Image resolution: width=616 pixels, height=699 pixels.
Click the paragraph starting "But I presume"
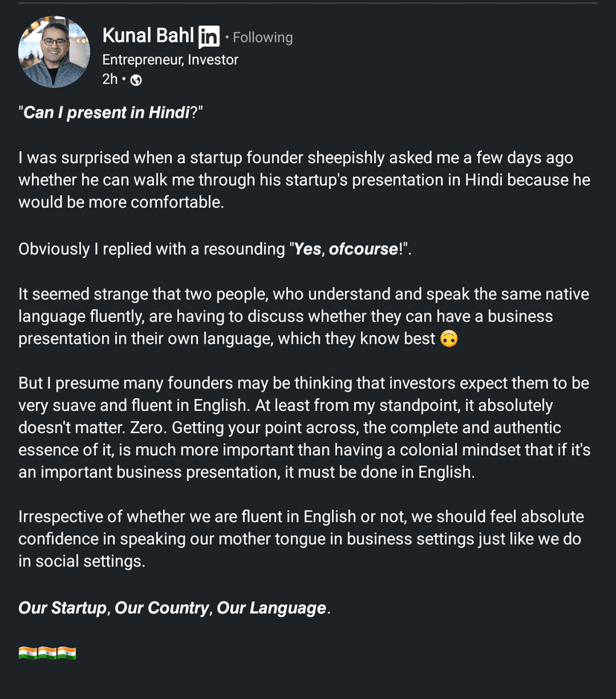pos(304,428)
